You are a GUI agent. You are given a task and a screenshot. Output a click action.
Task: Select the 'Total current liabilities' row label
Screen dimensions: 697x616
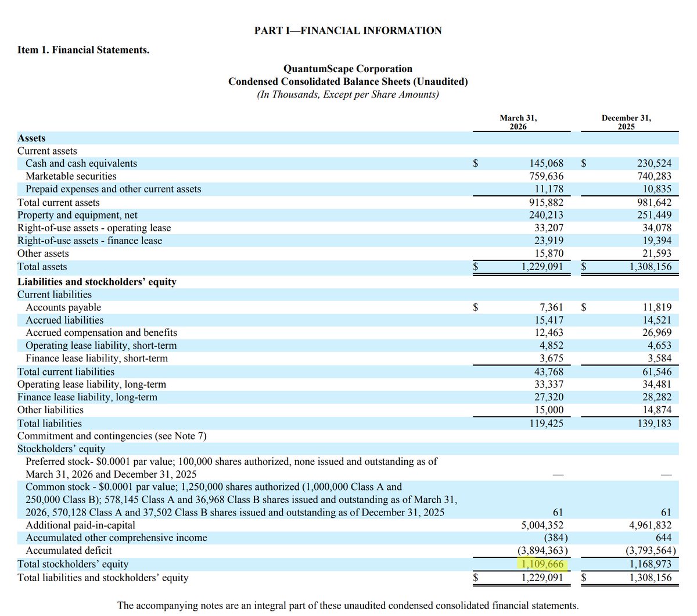point(66,372)
